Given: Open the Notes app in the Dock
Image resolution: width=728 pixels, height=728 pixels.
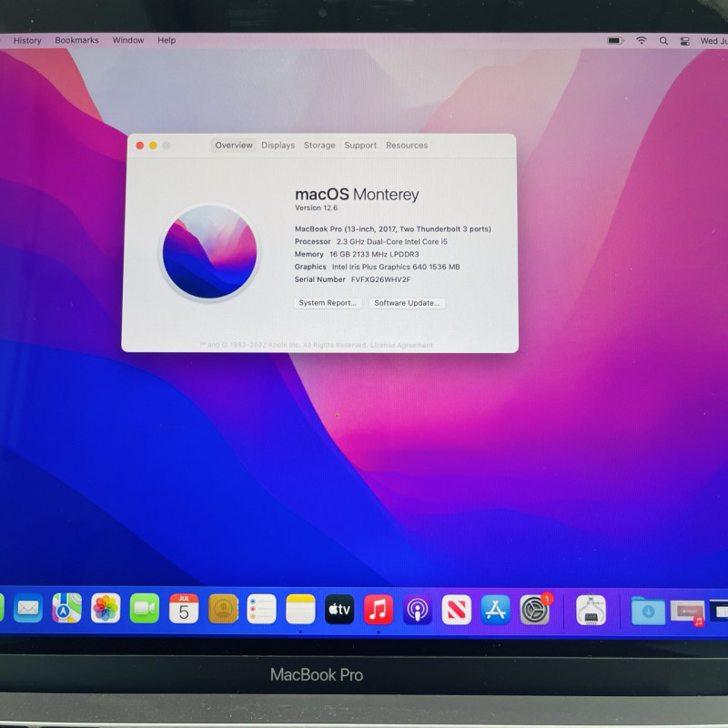Looking at the screenshot, I should [300, 609].
